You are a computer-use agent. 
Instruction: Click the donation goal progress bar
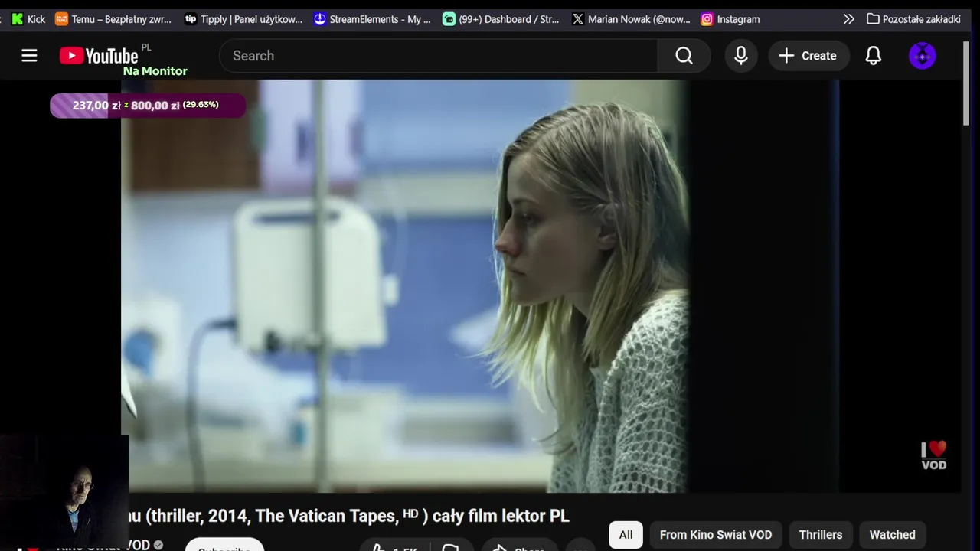click(x=148, y=106)
